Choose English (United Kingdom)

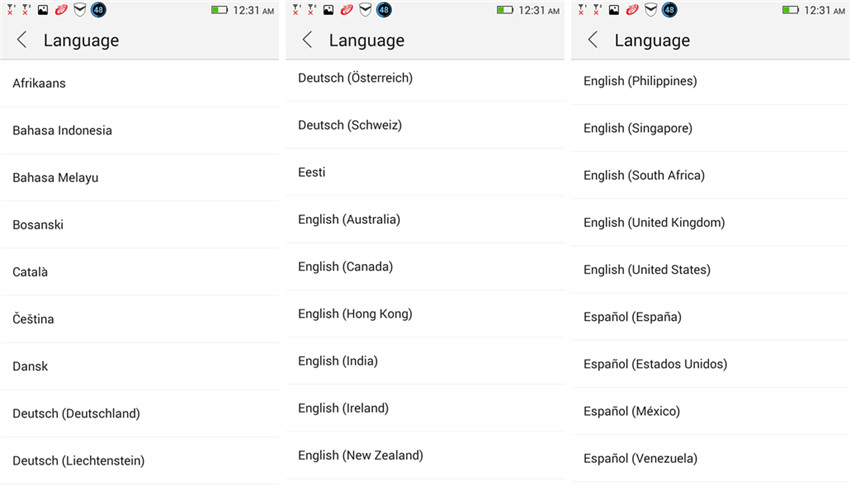click(654, 222)
